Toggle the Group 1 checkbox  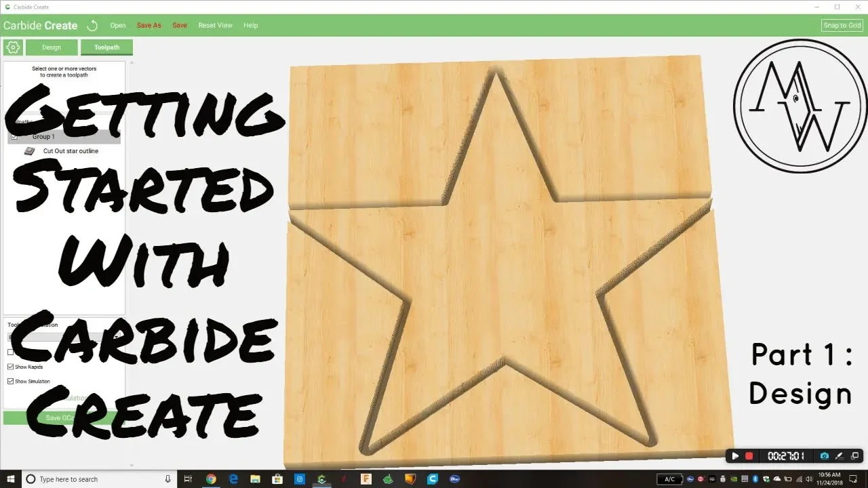coord(14,137)
